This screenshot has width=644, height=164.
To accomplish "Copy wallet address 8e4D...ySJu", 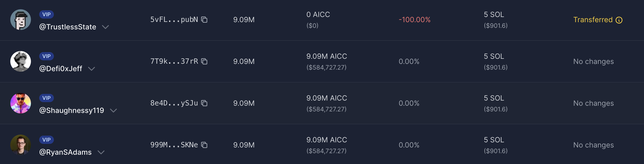I will (204, 103).
